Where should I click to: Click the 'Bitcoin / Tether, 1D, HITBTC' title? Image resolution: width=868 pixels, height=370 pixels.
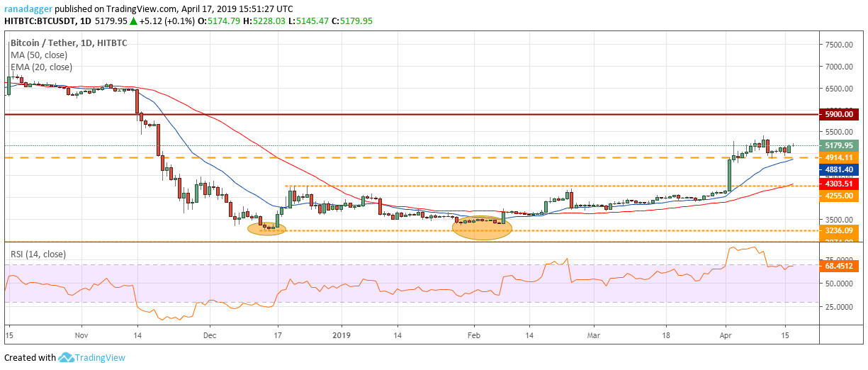(69, 43)
